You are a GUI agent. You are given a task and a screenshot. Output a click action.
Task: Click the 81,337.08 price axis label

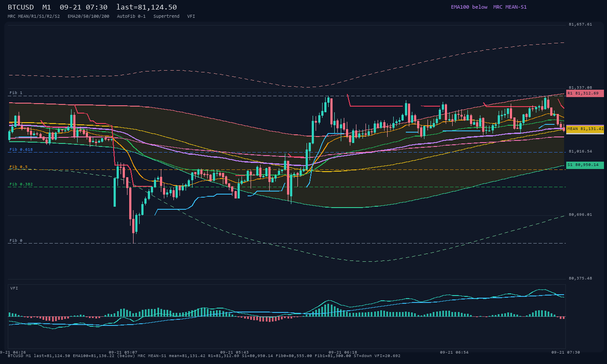pyautogui.click(x=580, y=88)
